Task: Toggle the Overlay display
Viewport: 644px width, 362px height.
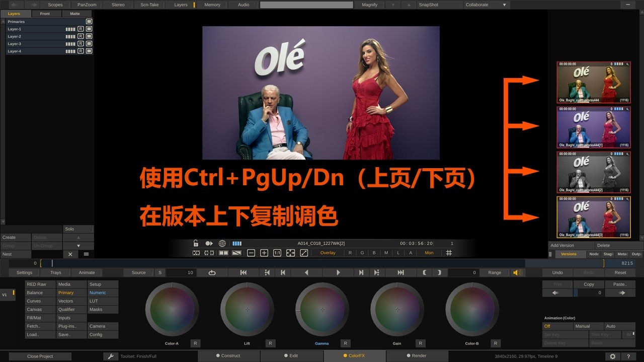Action: click(x=328, y=253)
